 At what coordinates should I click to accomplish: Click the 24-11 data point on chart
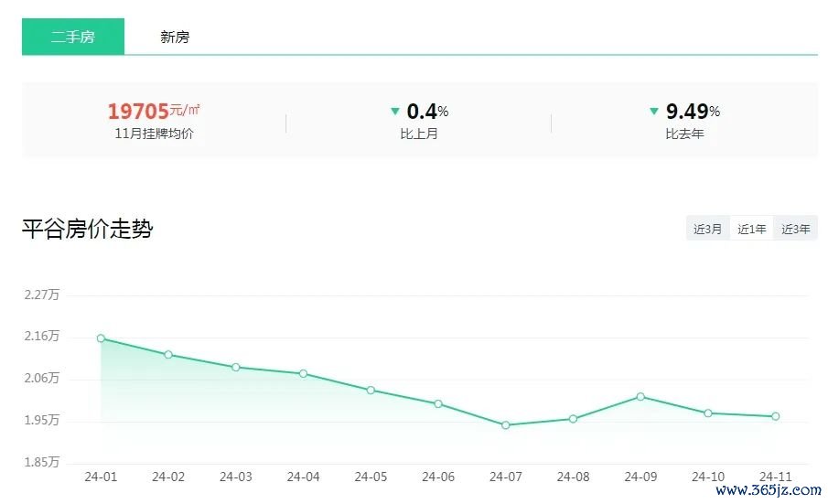click(x=775, y=416)
